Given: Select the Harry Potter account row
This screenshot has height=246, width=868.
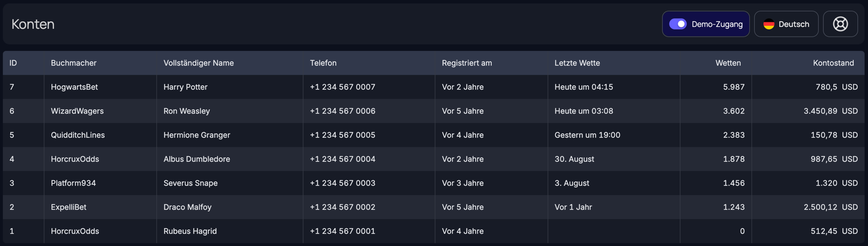Looking at the screenshot, I should [x=185, y=87].
